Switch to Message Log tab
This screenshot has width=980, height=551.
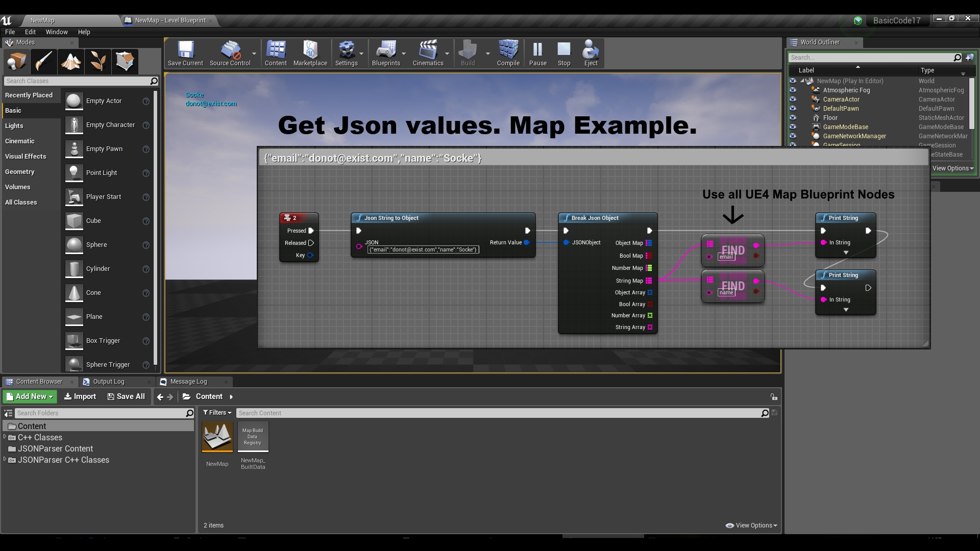188,382
